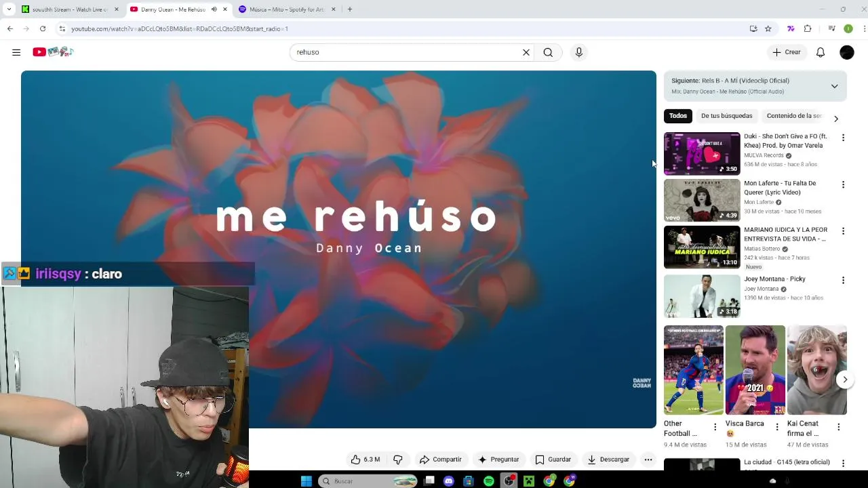
Task: Open Spotify from taskbar
Action: point(489,481)
